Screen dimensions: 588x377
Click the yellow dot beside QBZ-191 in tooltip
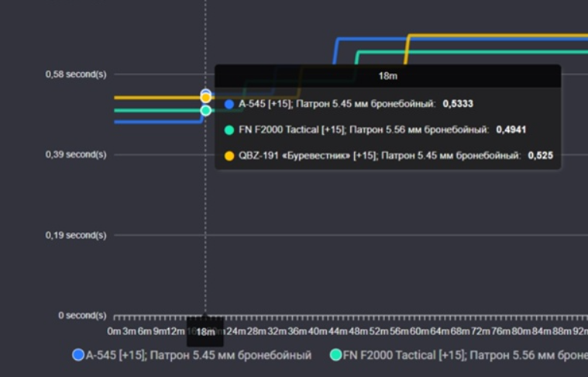coord(229,156)
